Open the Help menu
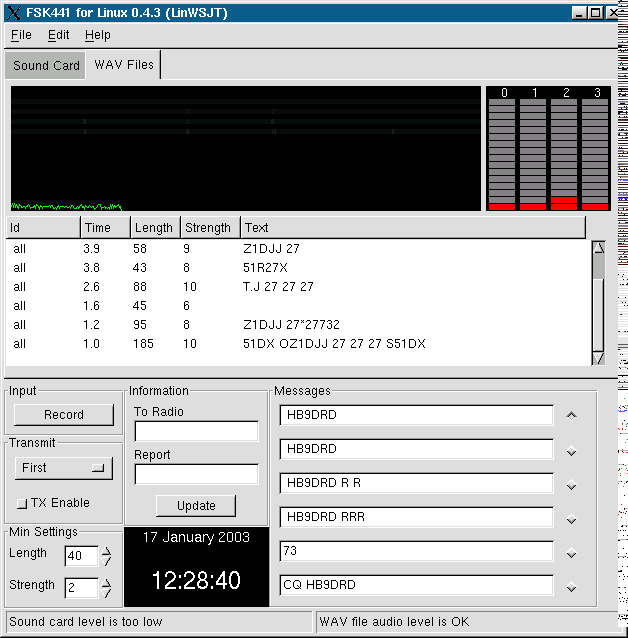 98,35
